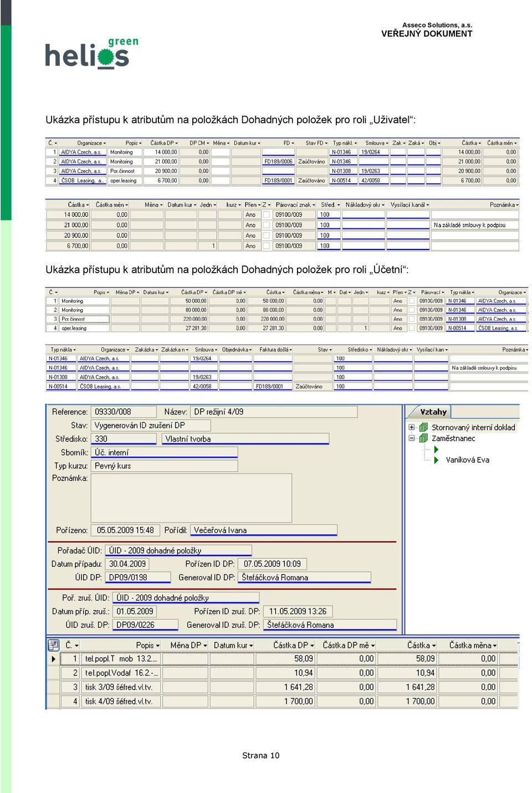Click the Vlastní tvorba field

pyautogui.click(x=245, y=439)
